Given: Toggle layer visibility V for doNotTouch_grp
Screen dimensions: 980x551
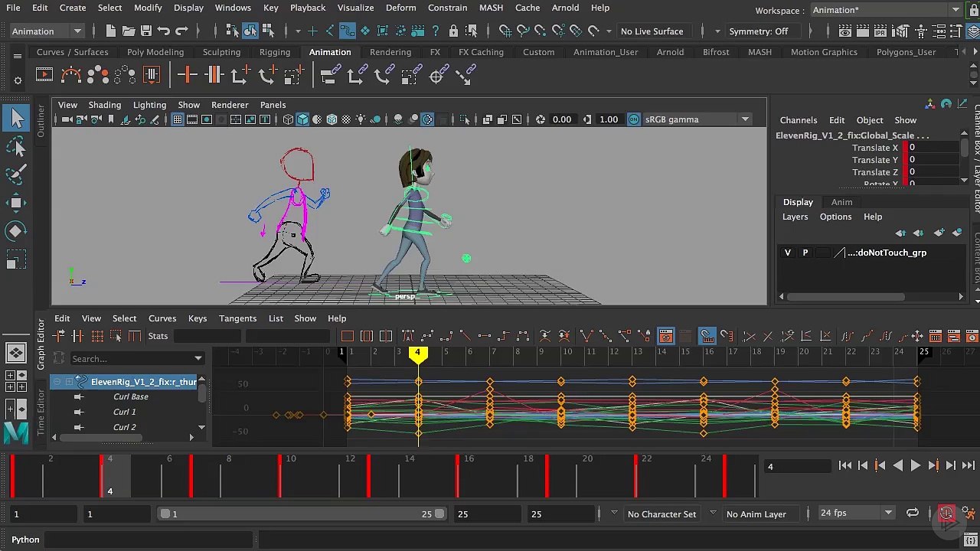Looking at the screenshot, I should pyautogui.click(x=788, y=253).
